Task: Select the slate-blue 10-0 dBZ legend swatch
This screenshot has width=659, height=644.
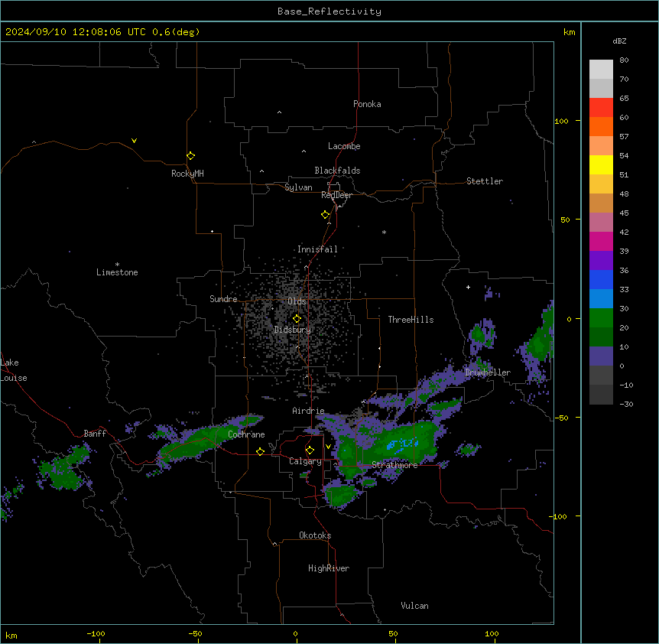Action: [x=601, y=356]
